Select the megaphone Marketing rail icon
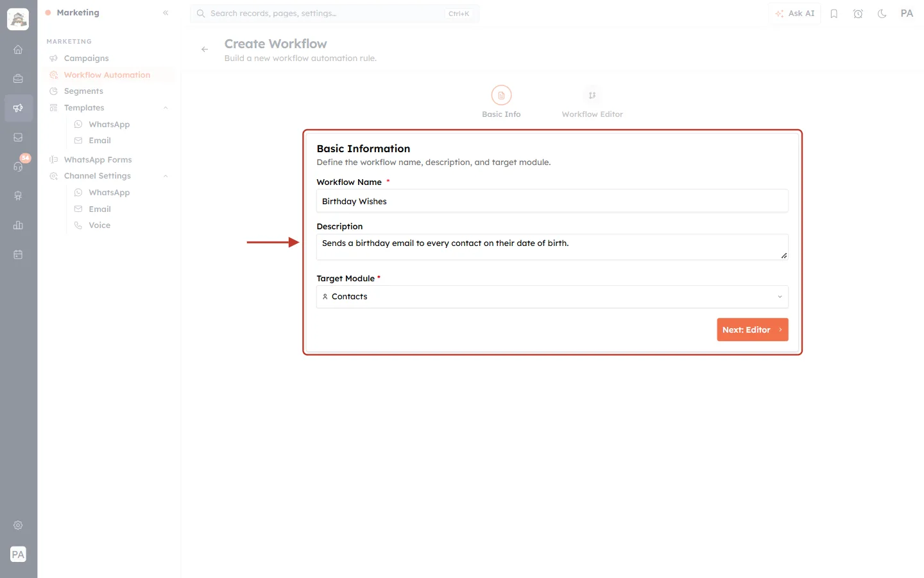Image resolution: width=924 pixels, height=578 pixels. [x=18, y=108]
